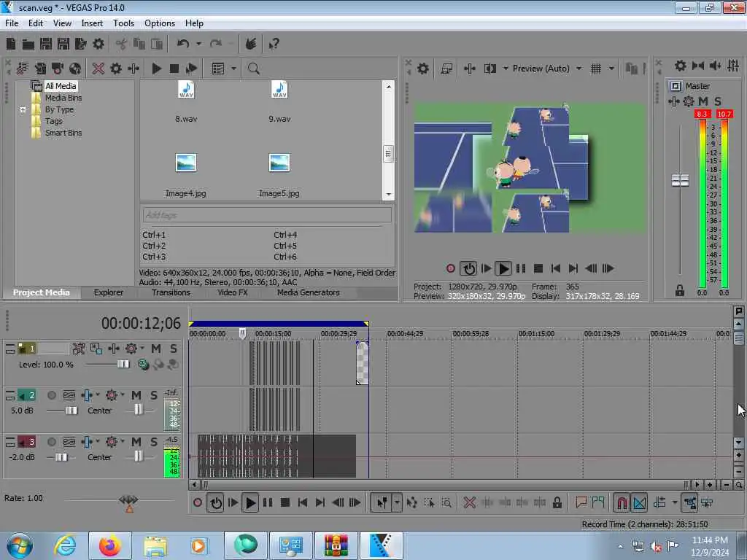This screenshot has height=560, width=747.
Task: Click the timeline timecode display 00:00:12;06
Action: coord(141,323)
